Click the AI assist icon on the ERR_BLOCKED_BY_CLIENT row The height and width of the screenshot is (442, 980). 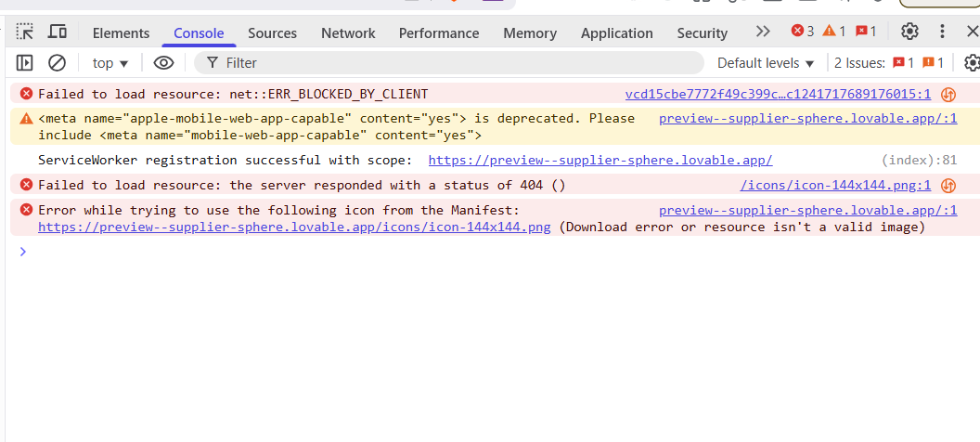[x=948, y=95]
